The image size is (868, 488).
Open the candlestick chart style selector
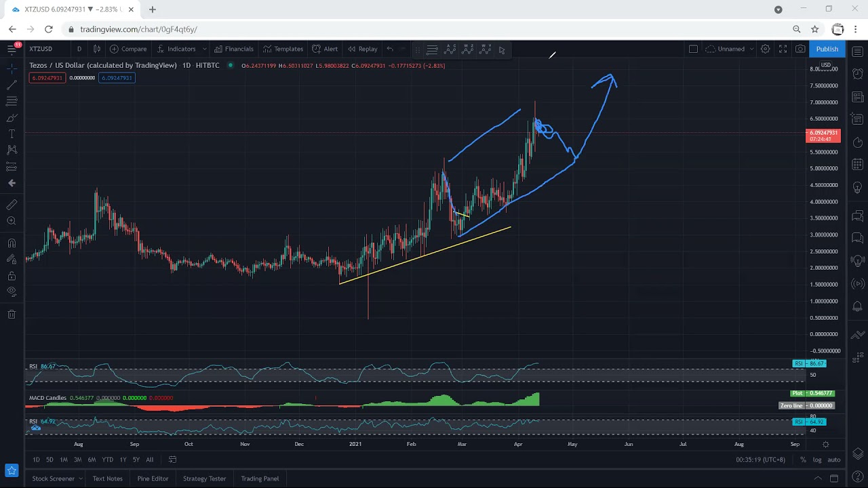[x=97, y=49]
